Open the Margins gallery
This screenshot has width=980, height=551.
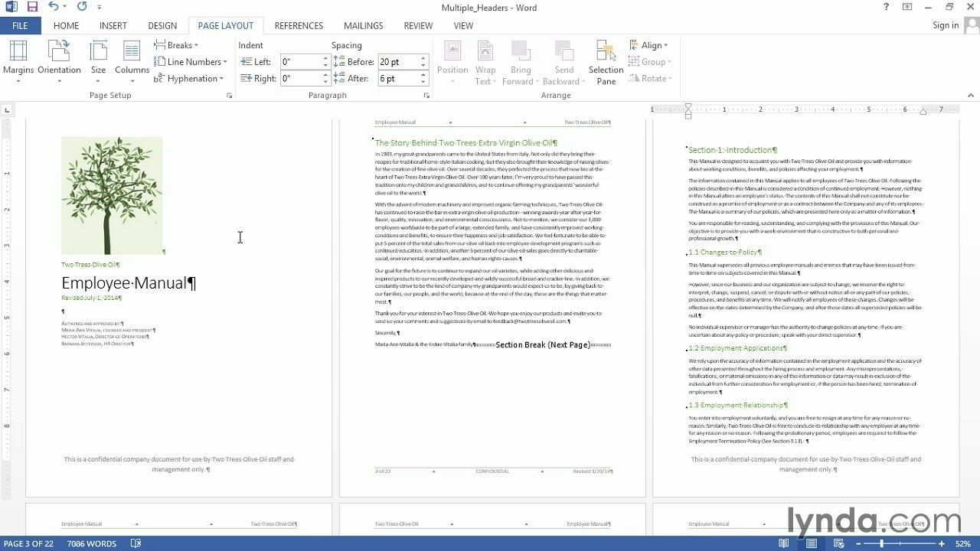click(x=18, y=62)
